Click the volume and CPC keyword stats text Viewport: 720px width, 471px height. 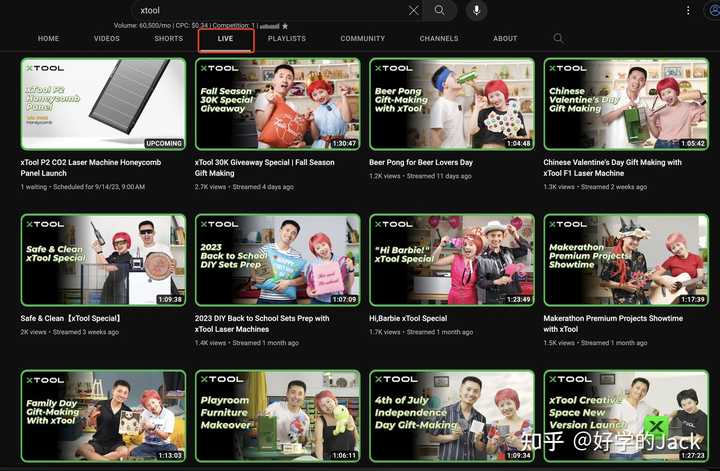pyautogui.click(x=185, y=26)
